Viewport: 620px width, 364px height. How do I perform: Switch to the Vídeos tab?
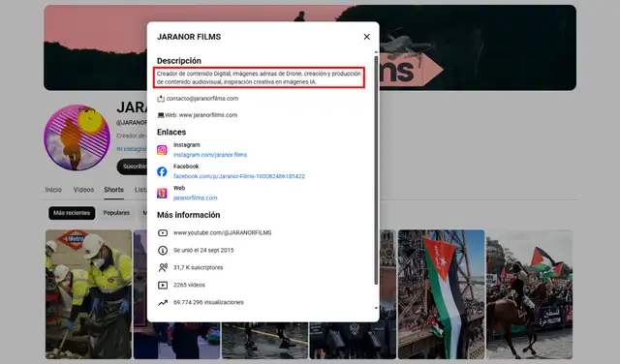[83, 190]
